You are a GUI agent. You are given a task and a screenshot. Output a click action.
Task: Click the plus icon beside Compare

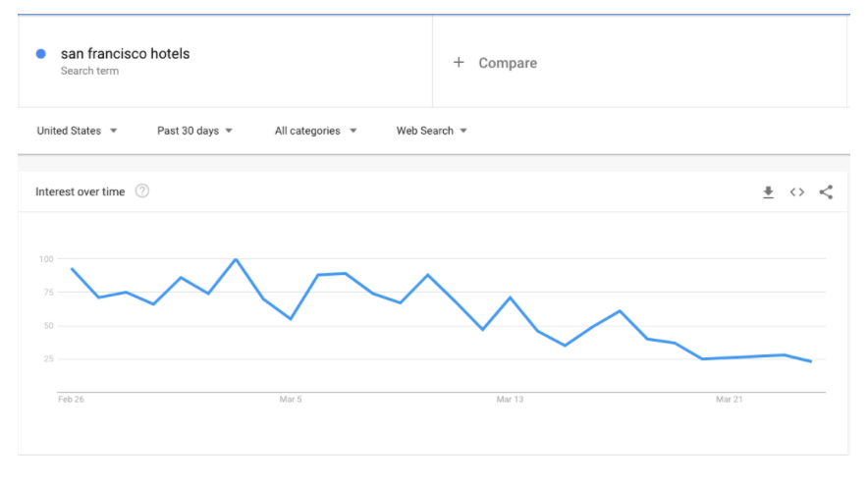click(x=458, y=63)
